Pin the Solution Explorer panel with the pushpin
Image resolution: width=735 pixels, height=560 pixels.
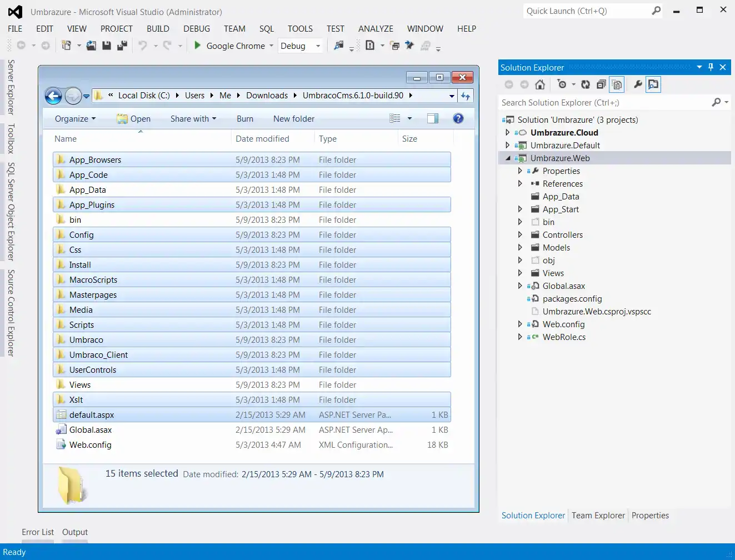pyautogui.click(x=711, y=67)
